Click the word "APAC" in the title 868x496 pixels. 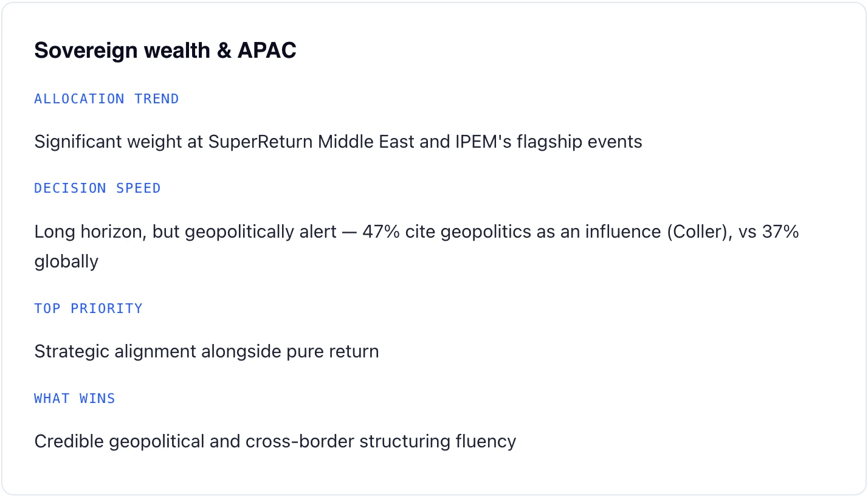tap(267, 50)
